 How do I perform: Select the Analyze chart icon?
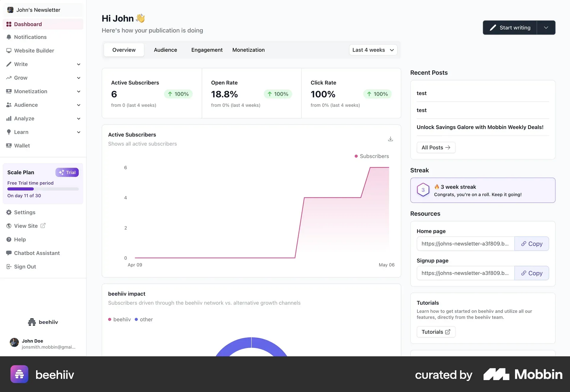pos(9,118)
